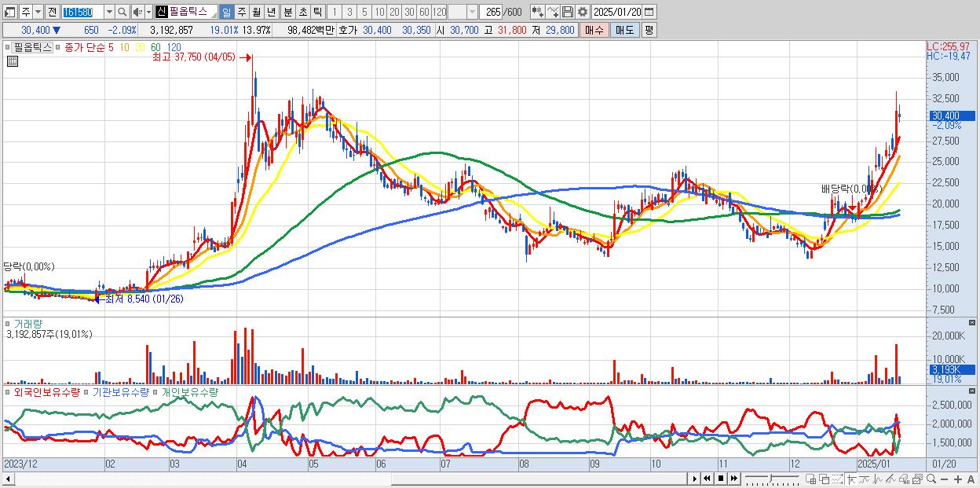Click the crosshair cursor tool icon
Screen dimensions: 980x488
851,479
